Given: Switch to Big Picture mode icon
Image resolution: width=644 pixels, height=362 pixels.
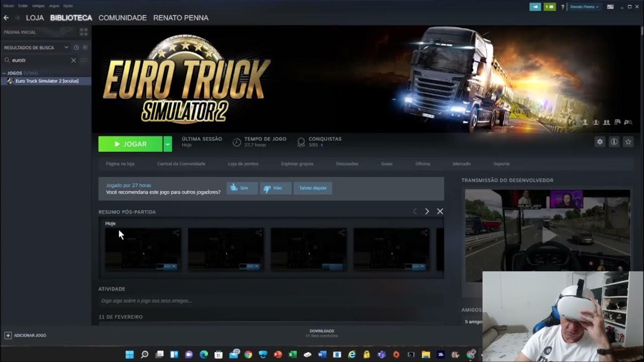Looking at the screenshot, I should point(610,7).
